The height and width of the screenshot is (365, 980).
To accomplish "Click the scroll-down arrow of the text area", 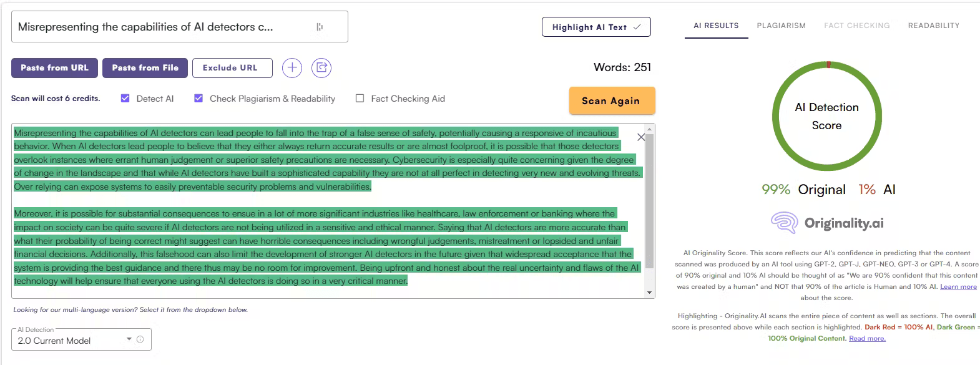I will tap(650, 292).
